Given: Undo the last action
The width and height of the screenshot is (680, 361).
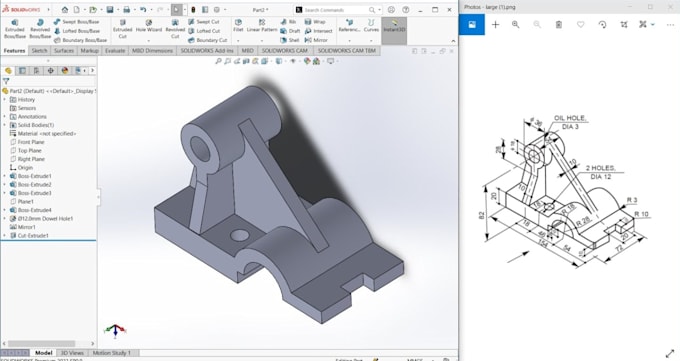Looking at the screenshot, I should [x=143, y=10].
